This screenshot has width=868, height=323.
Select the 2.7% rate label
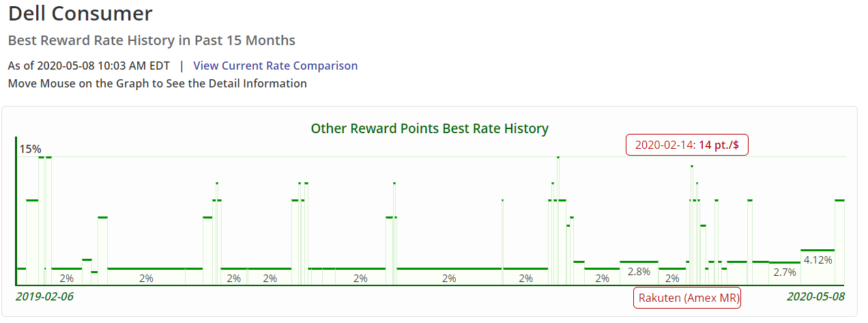(785, 272)
